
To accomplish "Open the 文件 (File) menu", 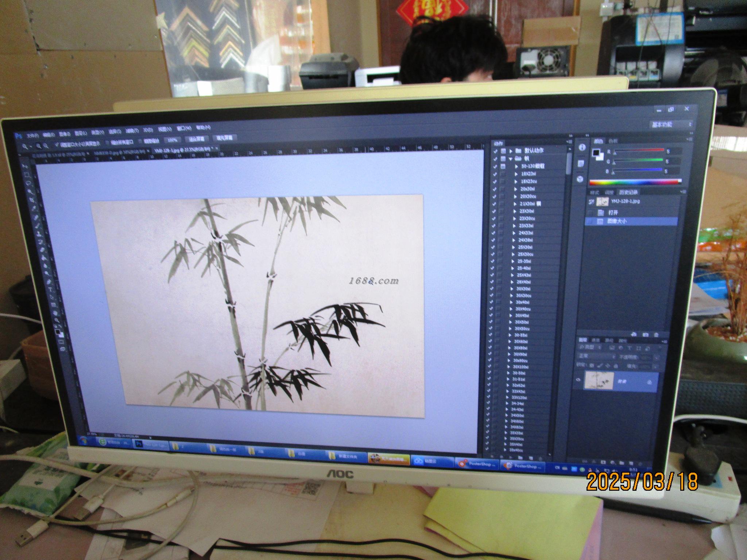I will pyautogui.click(x=32, y=136).
